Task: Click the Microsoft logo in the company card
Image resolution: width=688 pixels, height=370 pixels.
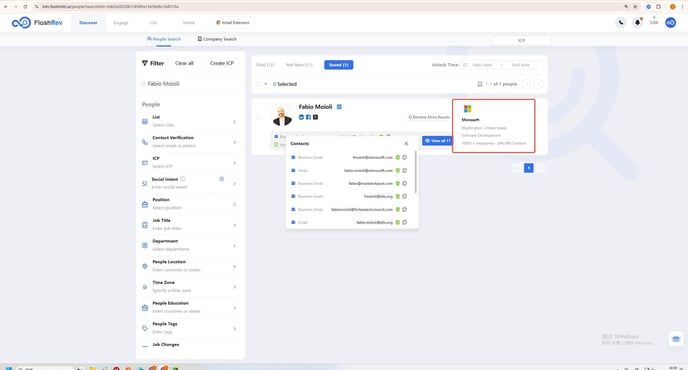Action: click(x=467, y=108)
